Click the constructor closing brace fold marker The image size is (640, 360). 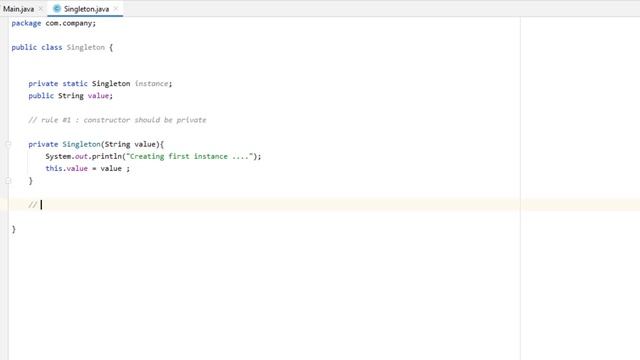8,180
